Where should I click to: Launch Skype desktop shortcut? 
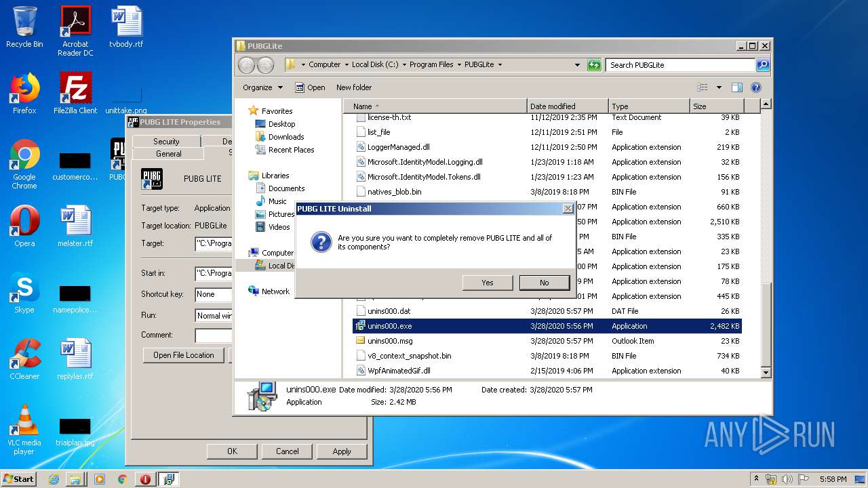coord(24,293)
